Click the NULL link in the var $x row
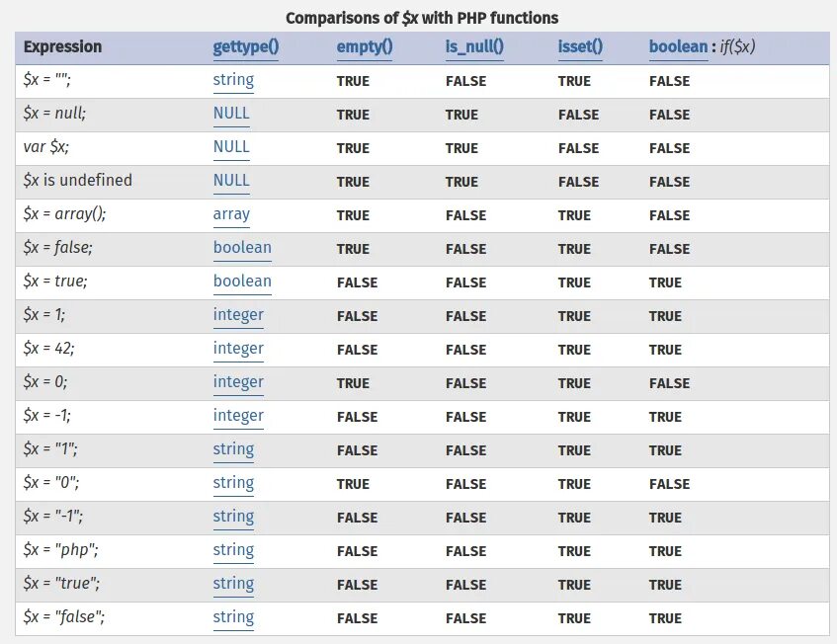Viewport: 837px width, 644px height. point(231,148)
